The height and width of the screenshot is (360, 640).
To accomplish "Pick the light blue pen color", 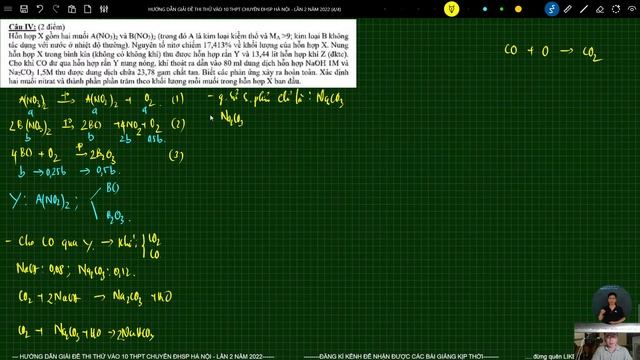I will [485, 9].
